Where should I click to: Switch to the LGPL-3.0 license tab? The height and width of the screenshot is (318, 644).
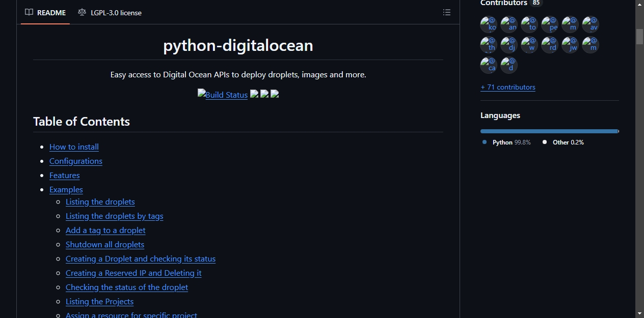tap(110, 12)
